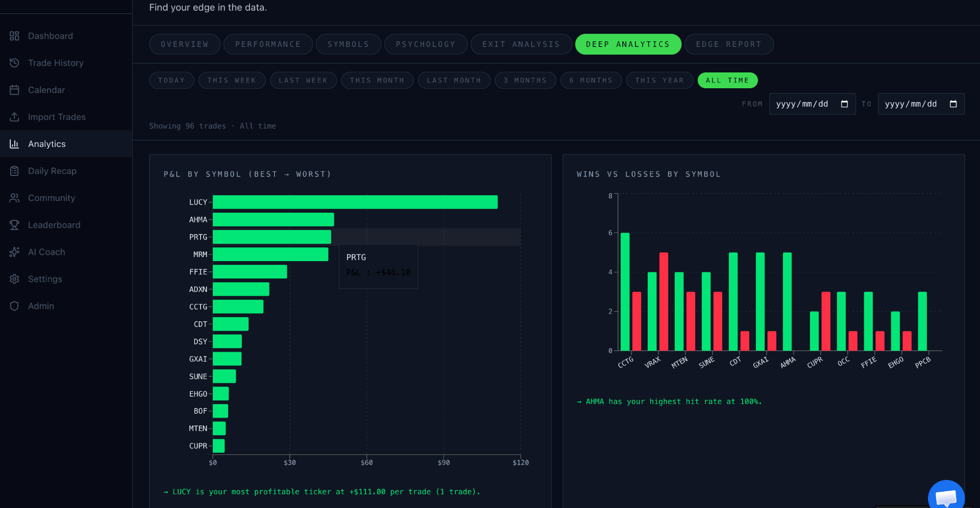980x508 pixels.
Task: Click the PRTG profit bar
Action: [x=272, y=237]
